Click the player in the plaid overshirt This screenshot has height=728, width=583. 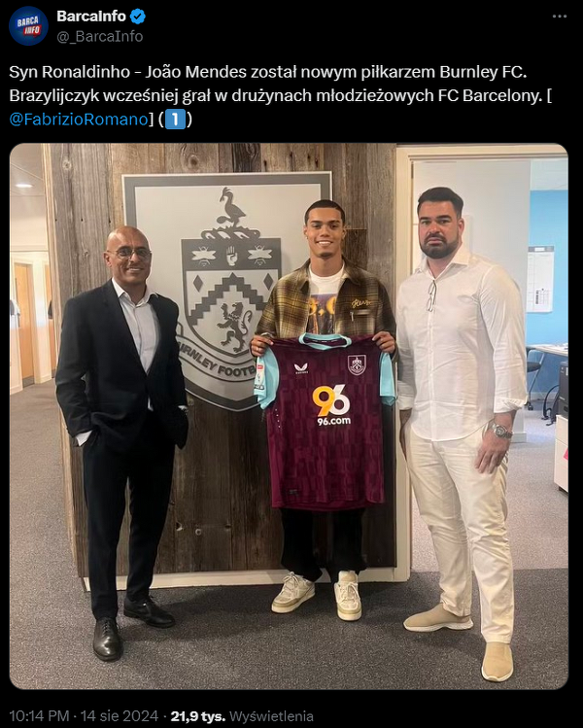click(325, 409)
